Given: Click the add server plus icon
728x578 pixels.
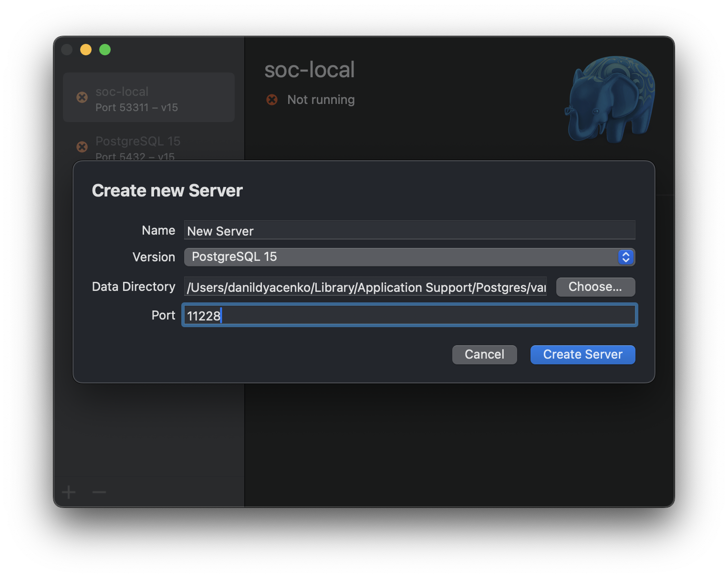Looking at the screenshot, I should point(69,492).
